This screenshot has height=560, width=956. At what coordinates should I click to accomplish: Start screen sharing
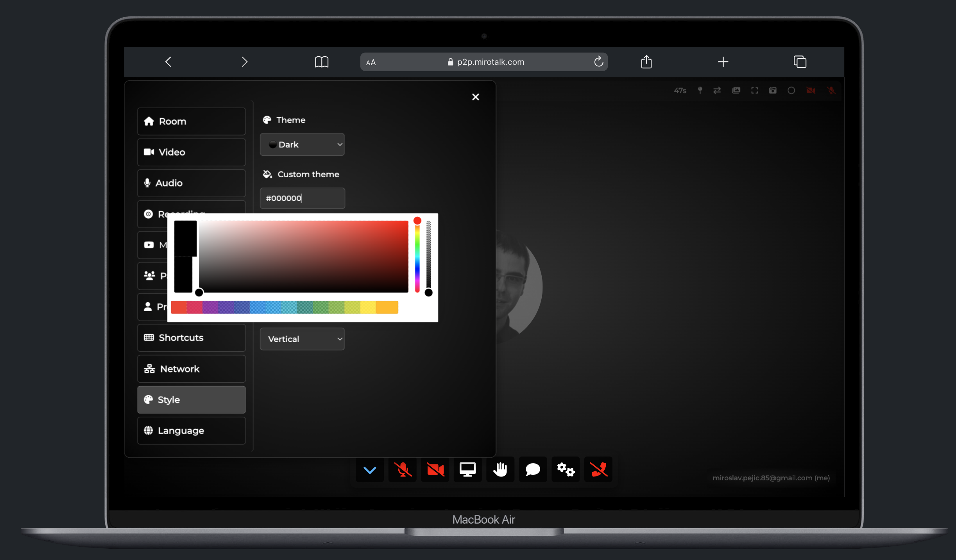click(x=467, y=469)
